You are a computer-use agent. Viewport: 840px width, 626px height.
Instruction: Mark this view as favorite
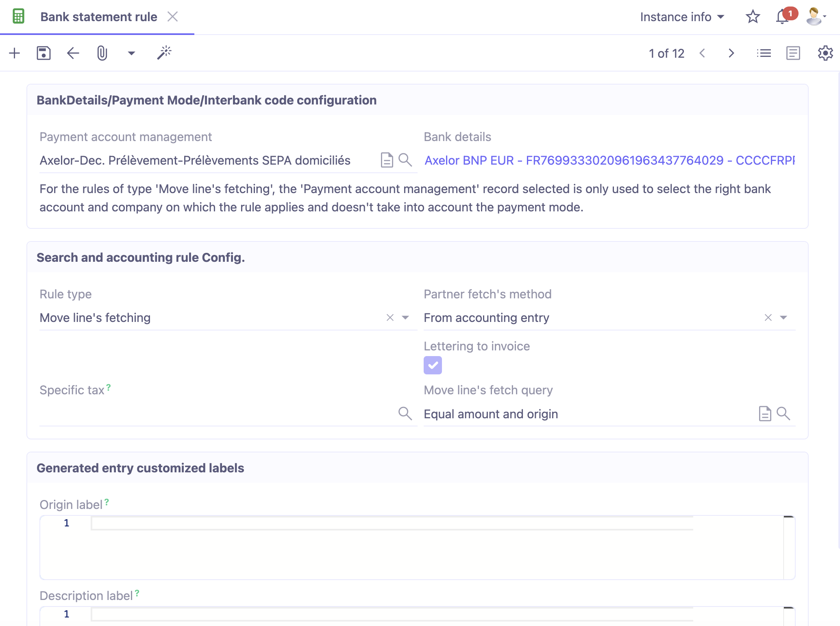[x=753, y=17]
